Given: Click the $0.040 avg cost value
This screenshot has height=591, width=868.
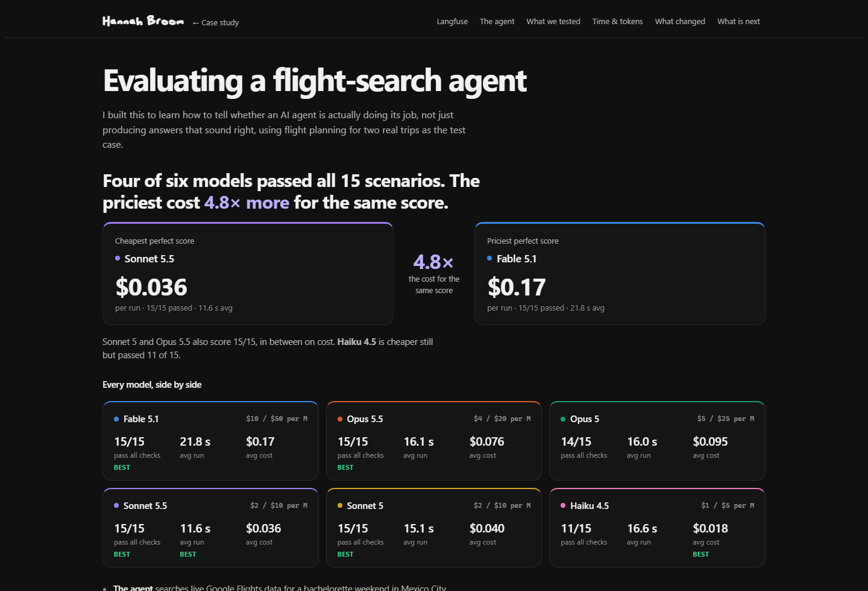Looking at the screenshot, I should 487,529.
